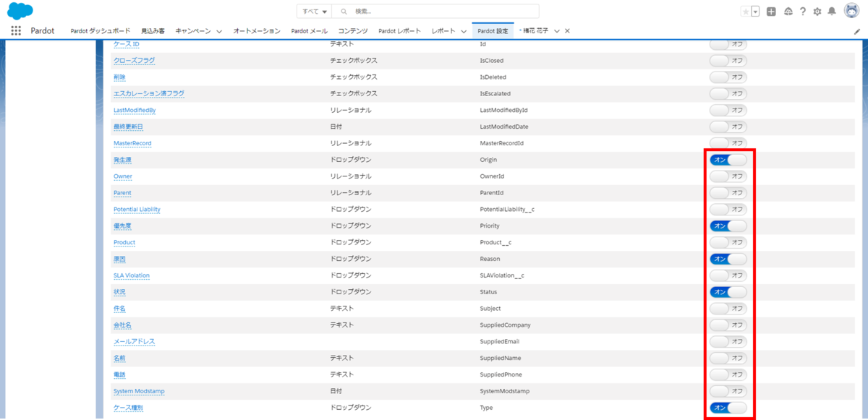
Task: Enable the Potential Liability toggle
Action: click(728, 210)
